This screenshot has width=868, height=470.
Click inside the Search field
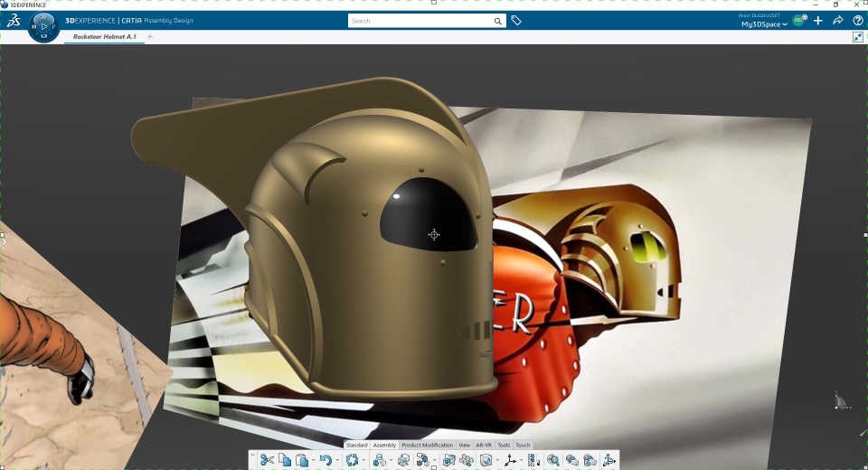(420, 21)
